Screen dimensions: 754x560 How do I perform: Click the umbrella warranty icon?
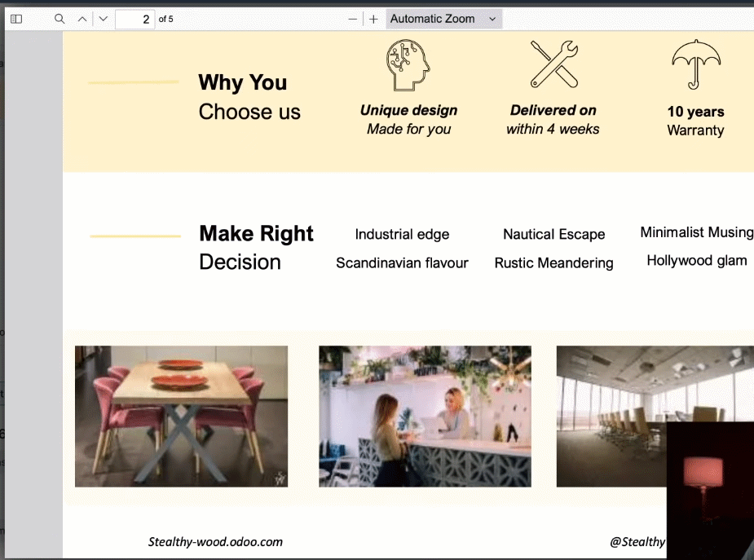[x=696, y=64]
